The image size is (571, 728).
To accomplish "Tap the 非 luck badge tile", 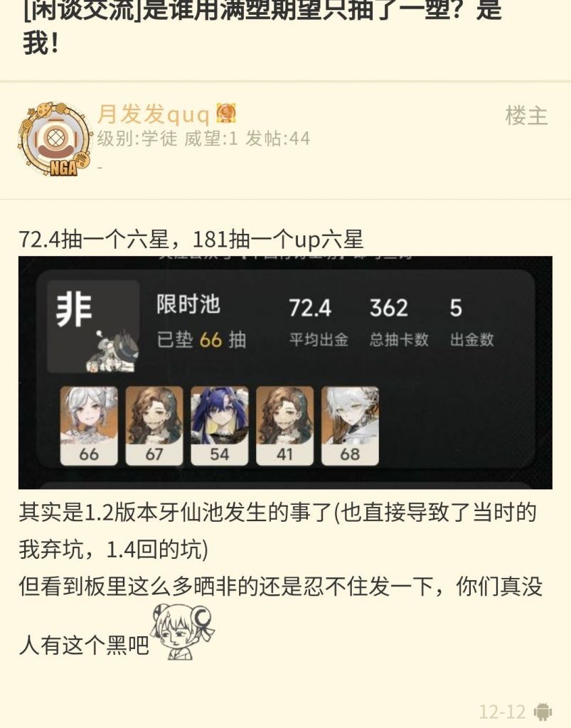I will [93, 326].
